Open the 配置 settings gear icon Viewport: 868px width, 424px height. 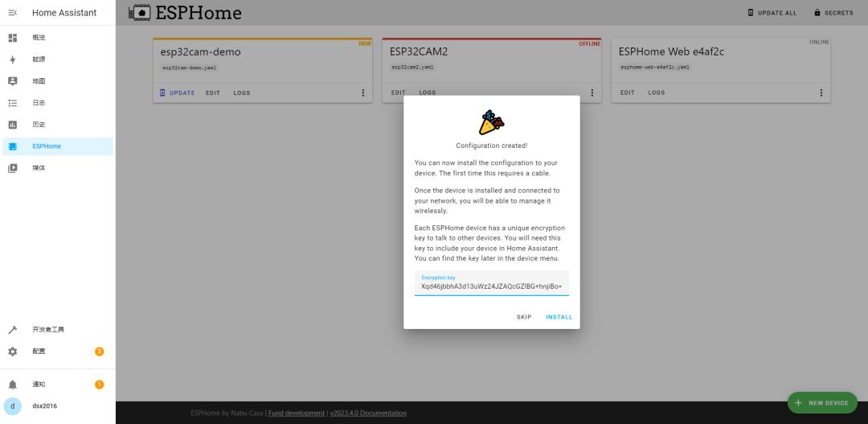point(12,352)
